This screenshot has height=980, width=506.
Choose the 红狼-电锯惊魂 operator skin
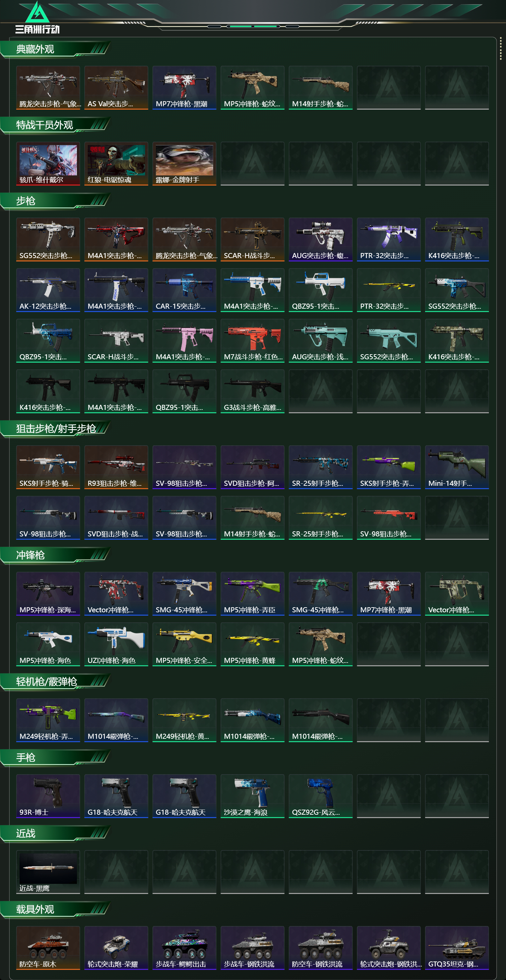tap(116, 164)
